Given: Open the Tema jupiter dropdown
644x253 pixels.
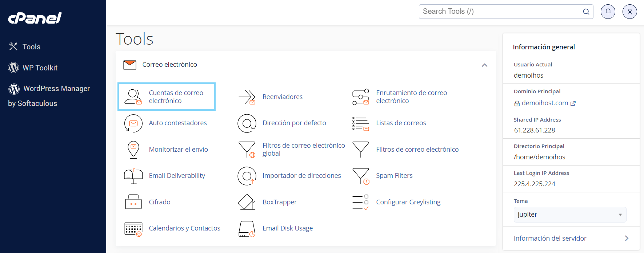Looking at the screenshot, I should [569, 215].
